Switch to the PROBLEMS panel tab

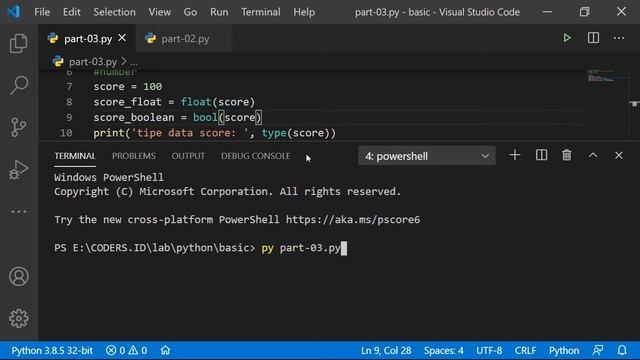(x=133, y=156)
